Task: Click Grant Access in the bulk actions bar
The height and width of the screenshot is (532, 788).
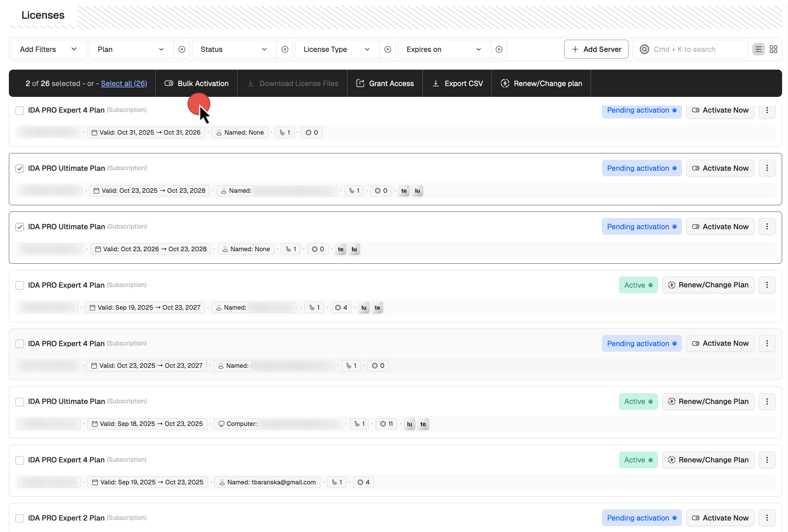Action: [x=385, y=83]
